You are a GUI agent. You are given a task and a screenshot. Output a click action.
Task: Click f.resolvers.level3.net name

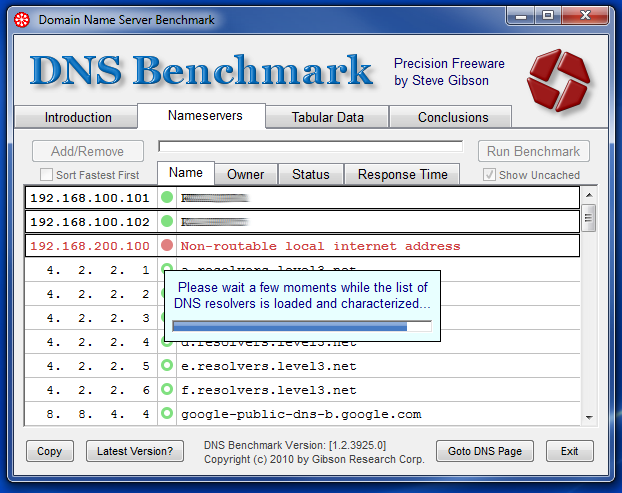[269, 390]
